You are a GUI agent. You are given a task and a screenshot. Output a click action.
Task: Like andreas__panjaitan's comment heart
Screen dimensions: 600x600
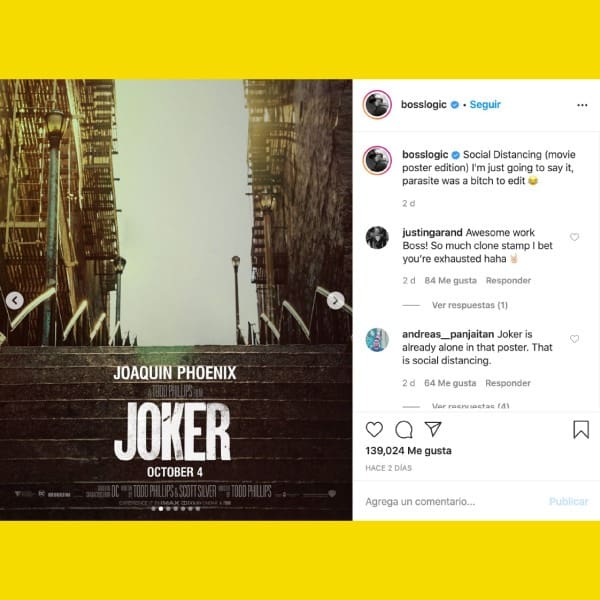pos(574,339)
